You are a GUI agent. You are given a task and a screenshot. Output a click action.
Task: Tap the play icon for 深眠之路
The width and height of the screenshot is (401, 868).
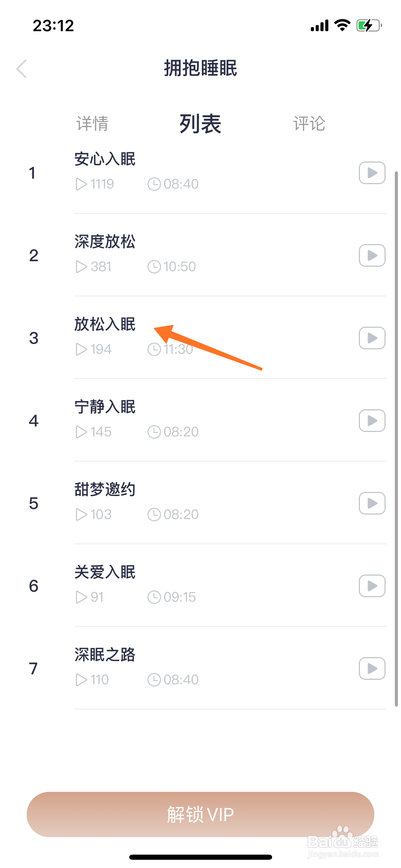(x=372, y=668)
